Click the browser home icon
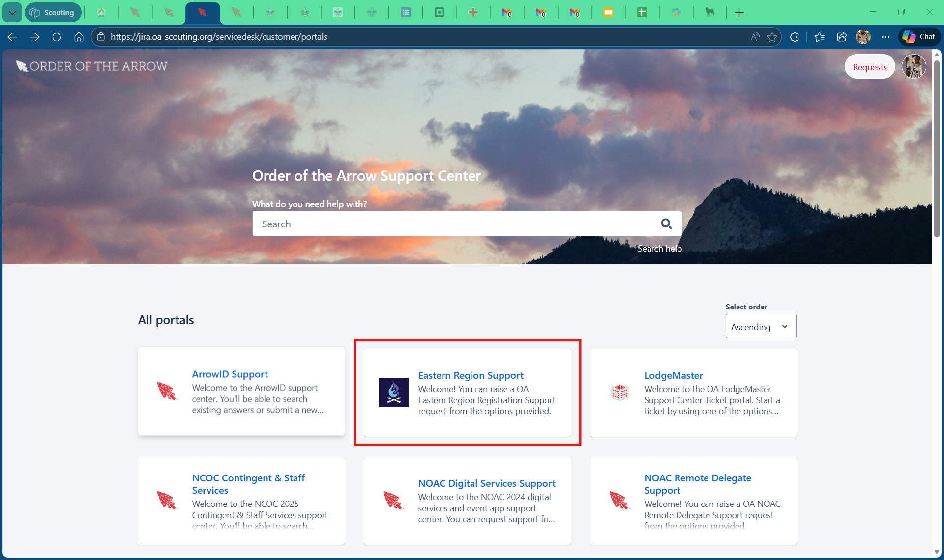Screen dimensions: 944x560 tap(79, 37)
